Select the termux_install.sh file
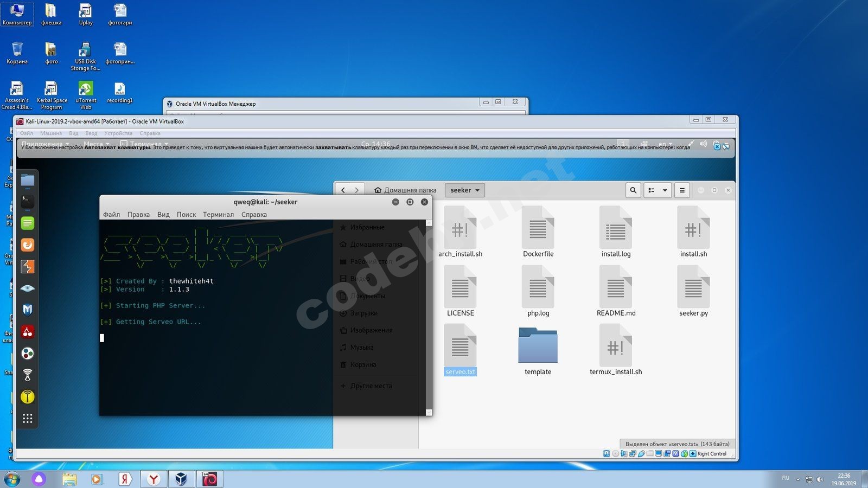 click(616, 350)
